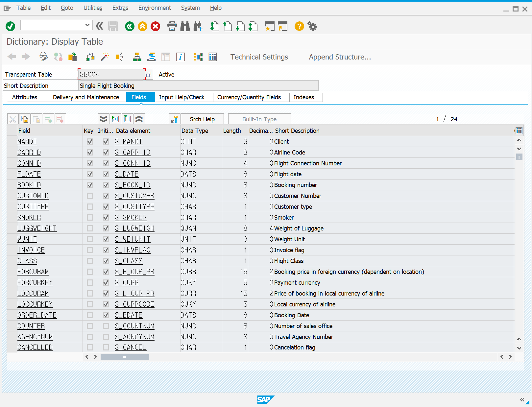This screenshot has height=407, width=532.
Task: Click the Customize Local Layout gear icon
Action: [312, 26]
